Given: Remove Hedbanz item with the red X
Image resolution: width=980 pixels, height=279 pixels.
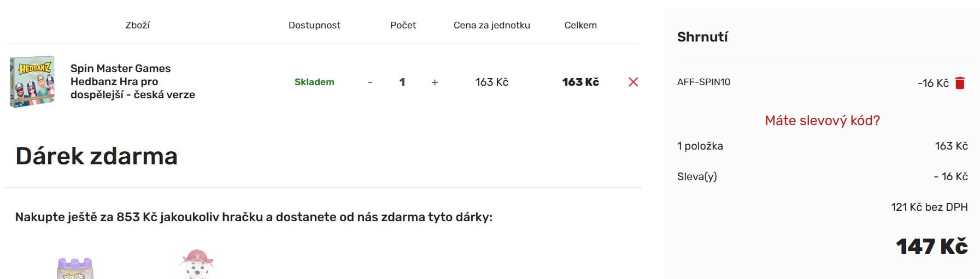Looking at the screenshot, I should point(633,82).
